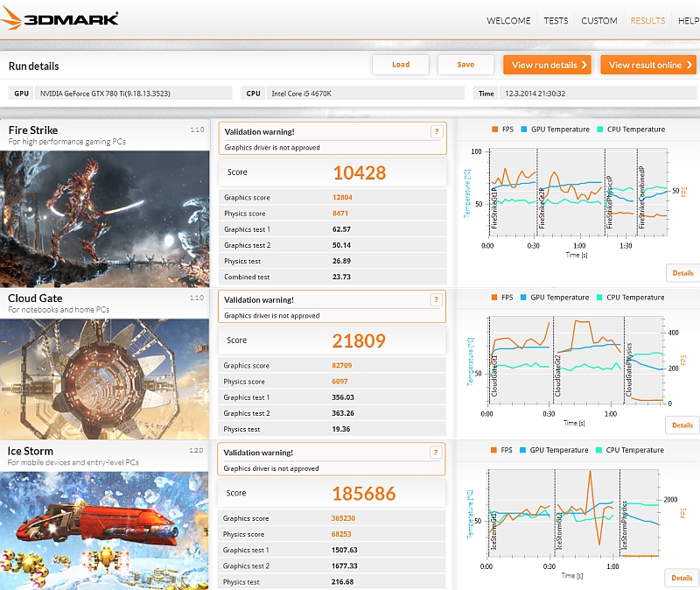Click Ice Storm Graphics test 1 value 1507.63

point(344,550)
